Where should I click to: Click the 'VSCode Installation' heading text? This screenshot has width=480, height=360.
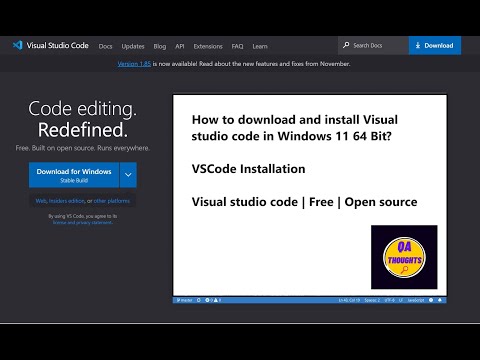point(248,169)
